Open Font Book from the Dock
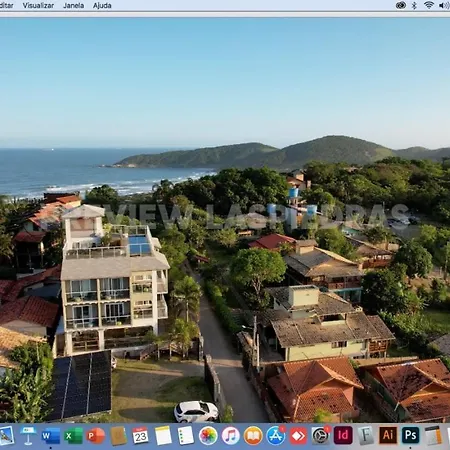The height and width of the screenshot is (450, 450). [x=366, y=435]
